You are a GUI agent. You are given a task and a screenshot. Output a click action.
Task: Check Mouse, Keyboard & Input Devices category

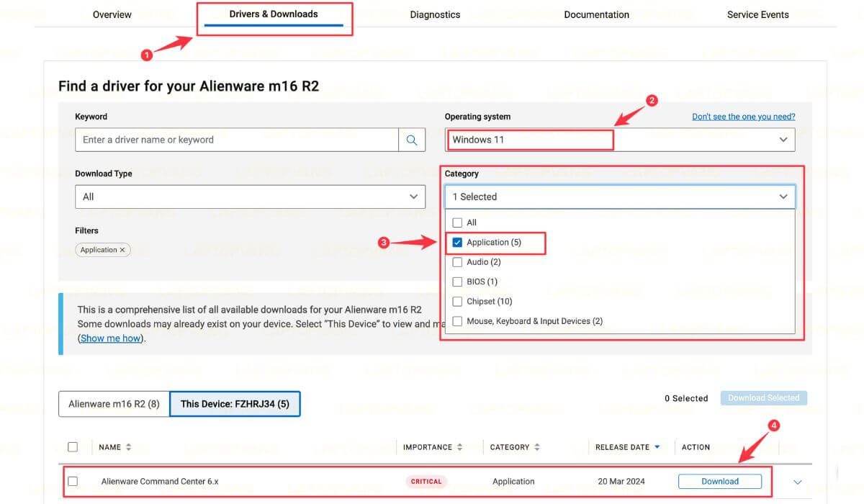click(x=457, y=321)
